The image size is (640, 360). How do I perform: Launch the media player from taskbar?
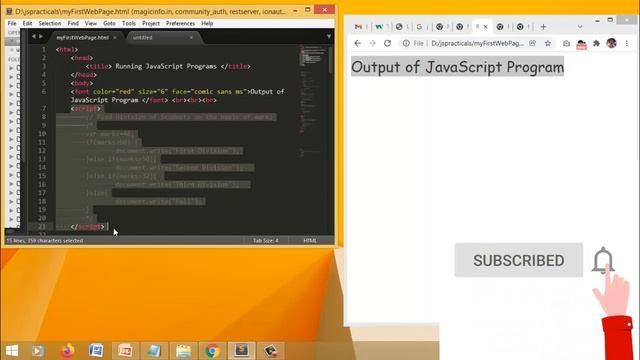pos(38,351)
